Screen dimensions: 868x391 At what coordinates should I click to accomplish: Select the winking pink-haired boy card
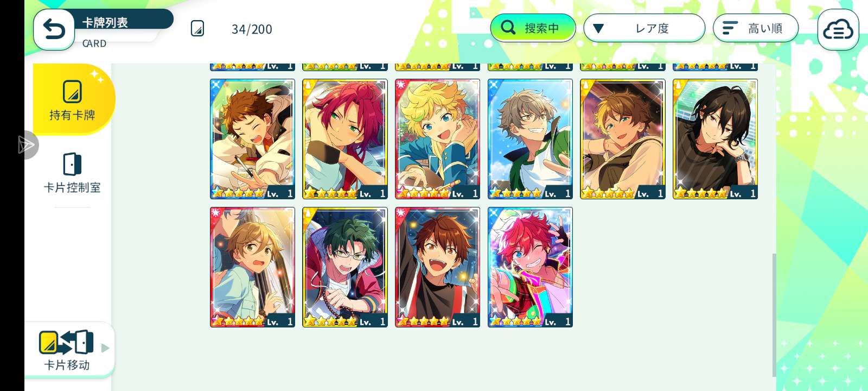coord(530,267)
